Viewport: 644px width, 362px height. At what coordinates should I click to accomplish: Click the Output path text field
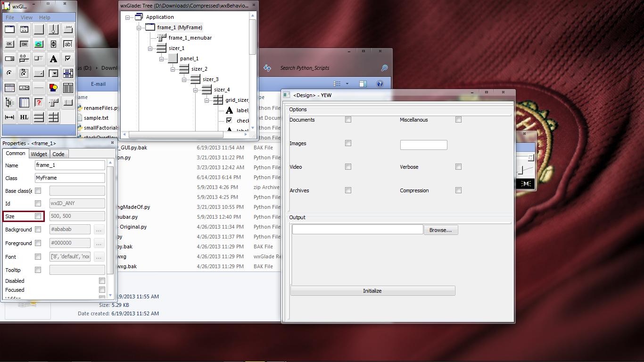(357, 230)
